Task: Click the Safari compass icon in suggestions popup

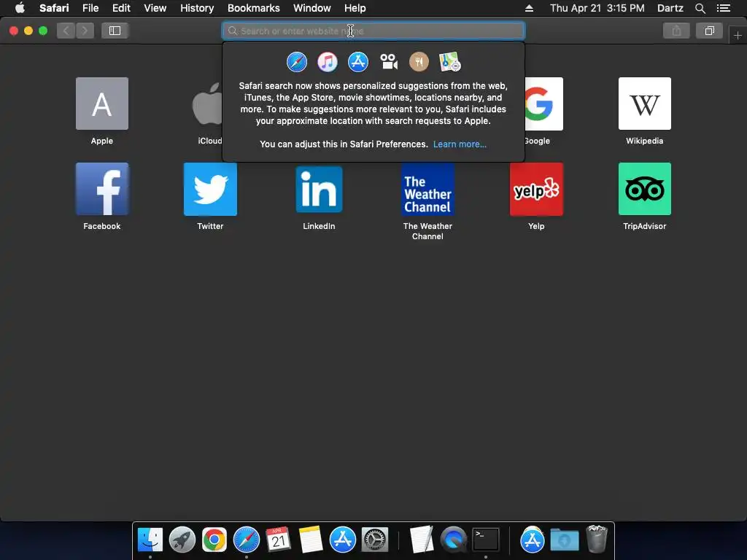Action: pyautogui.click(x=297, y=62)
